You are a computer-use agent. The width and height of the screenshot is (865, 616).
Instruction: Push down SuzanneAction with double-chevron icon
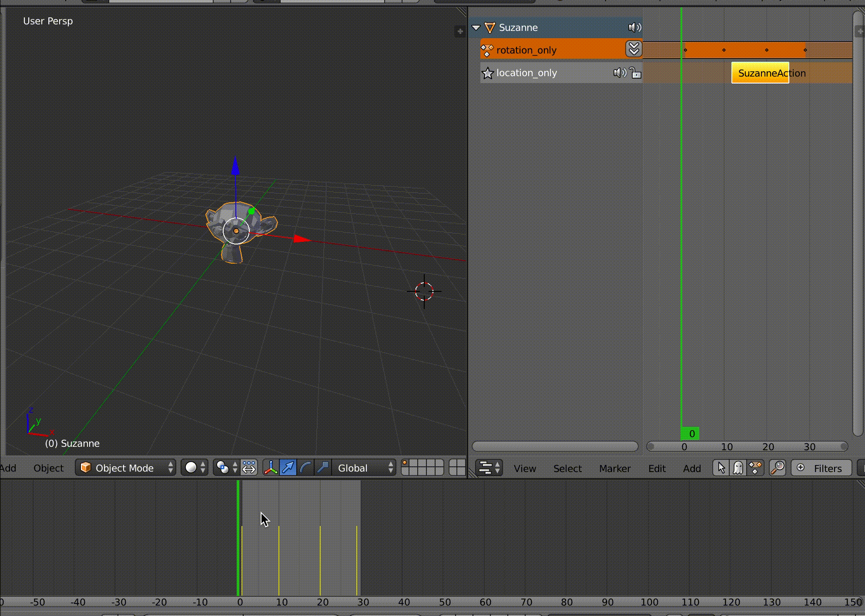point(634,49)
